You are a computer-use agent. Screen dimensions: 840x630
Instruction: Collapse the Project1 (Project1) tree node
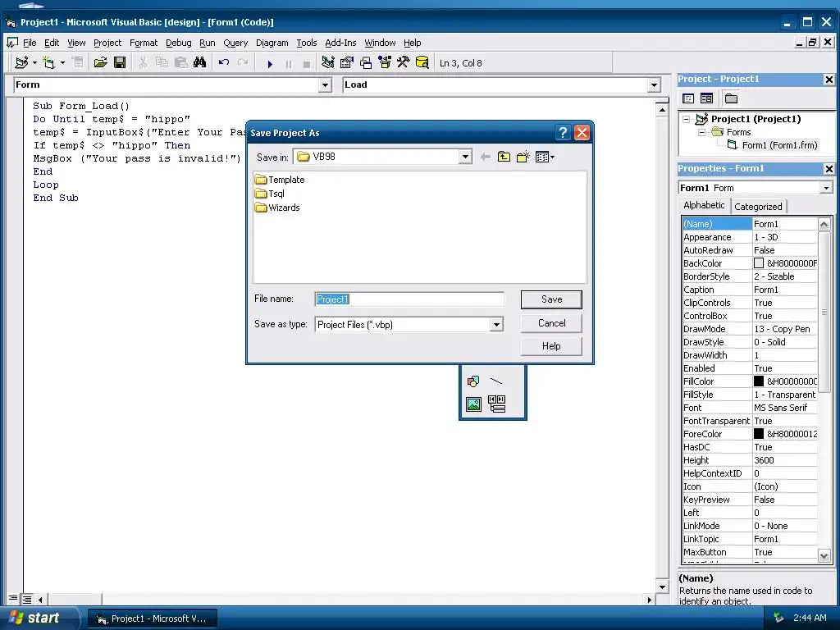click(687, 120)
